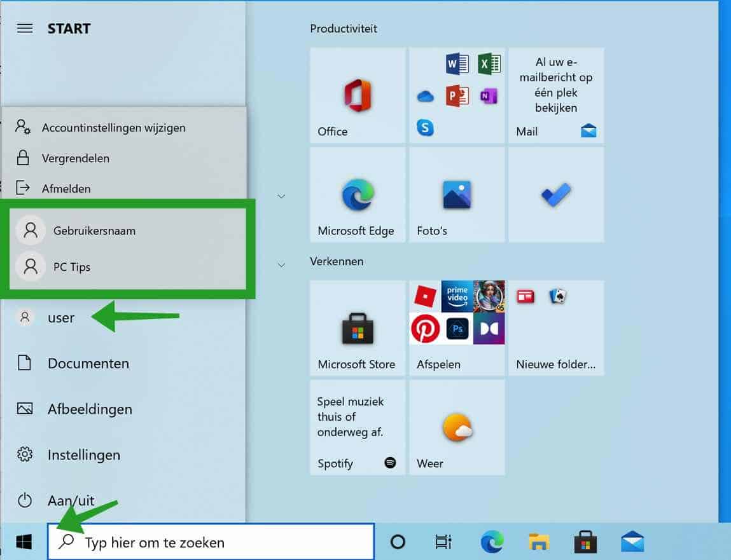
Task: Open the Microsoft To Do tile
Action: (555, 194)
